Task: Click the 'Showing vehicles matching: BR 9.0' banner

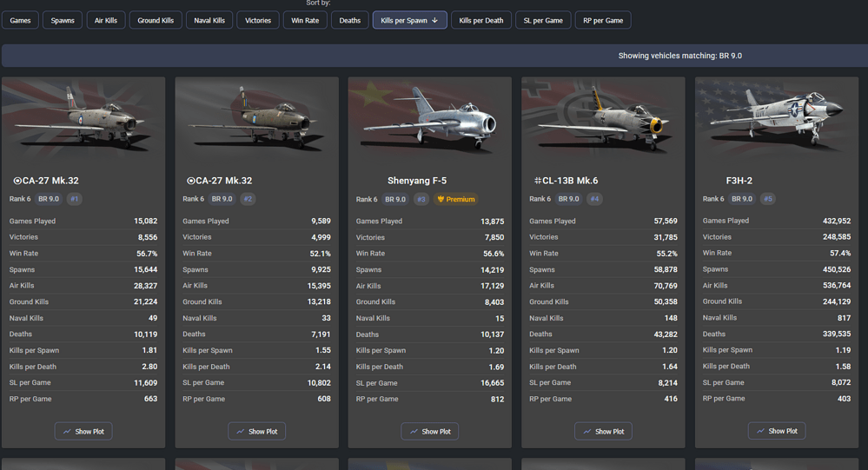Action: (434, 56)
